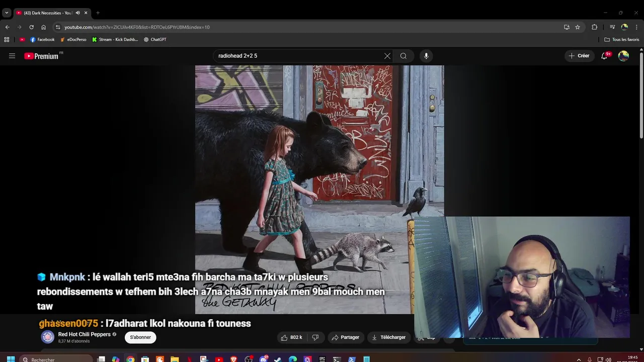644x362 pixels.
Task: Share the video via Partager
Action: (x=345, y=337)
